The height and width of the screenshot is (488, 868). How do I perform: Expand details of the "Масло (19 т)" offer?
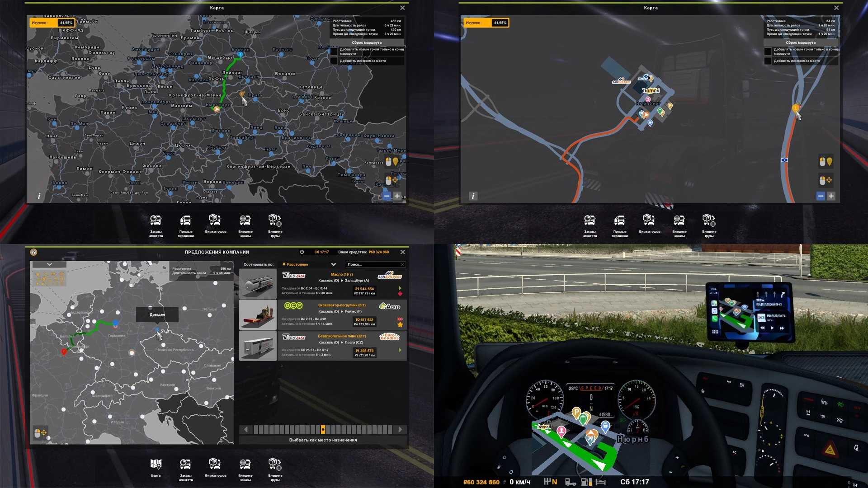tap(401, 287)
